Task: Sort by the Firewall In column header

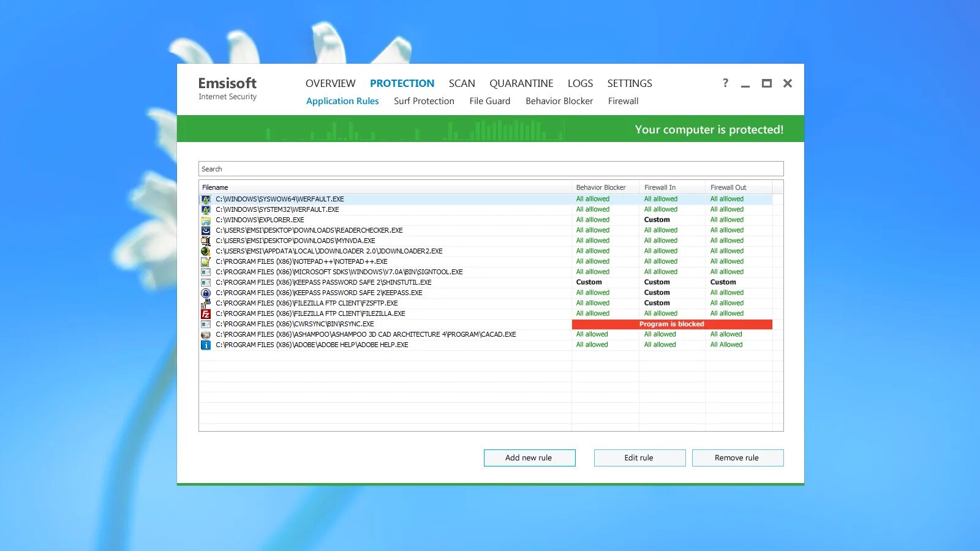Action: pos(672,187)
